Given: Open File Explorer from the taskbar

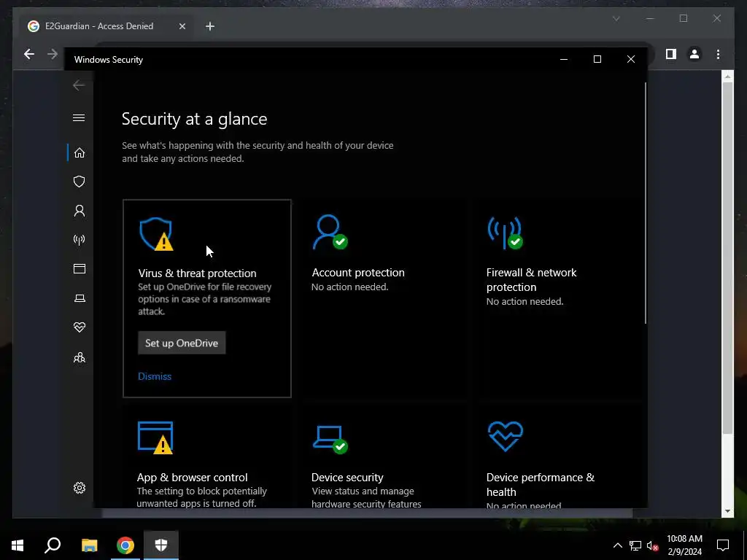Looking at the screenshot, I should (x=89, y=545).
